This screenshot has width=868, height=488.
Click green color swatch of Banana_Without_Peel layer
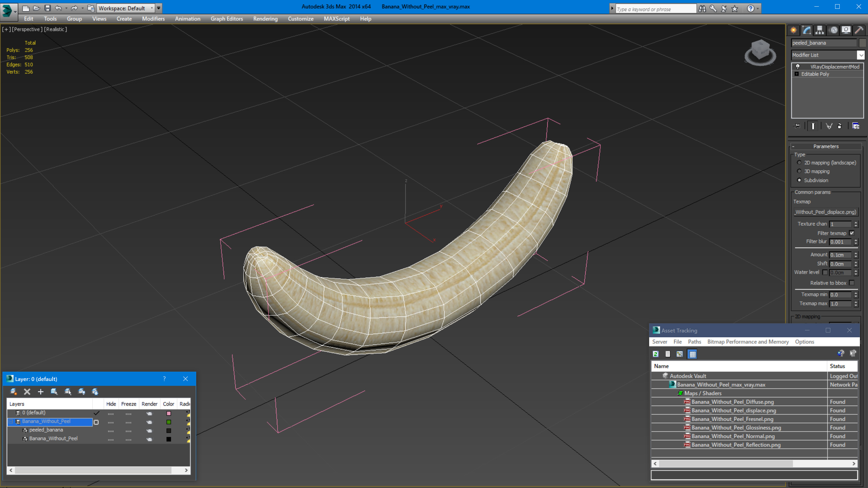pyautogui.click(x=169, y=422)
